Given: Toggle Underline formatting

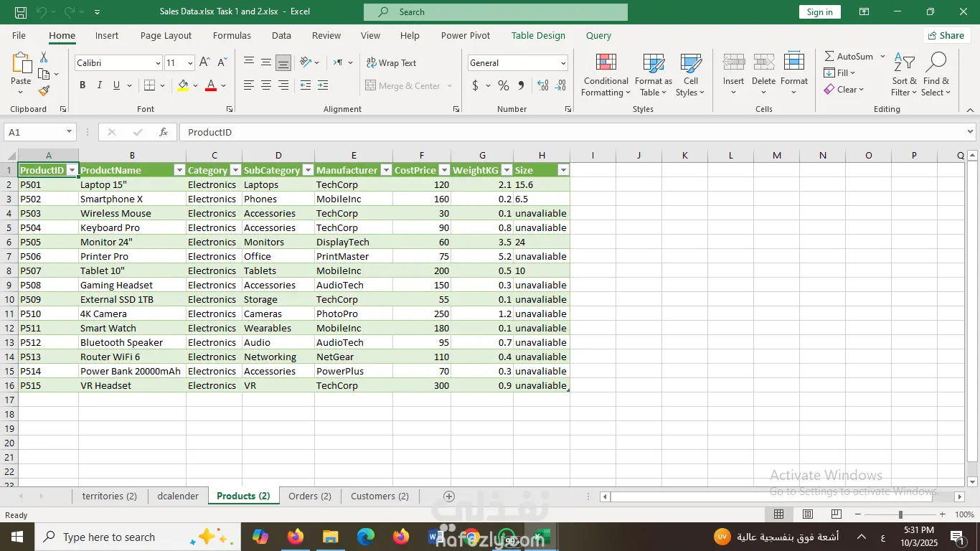Looking at the screenshot, I should tap(117, 85).
